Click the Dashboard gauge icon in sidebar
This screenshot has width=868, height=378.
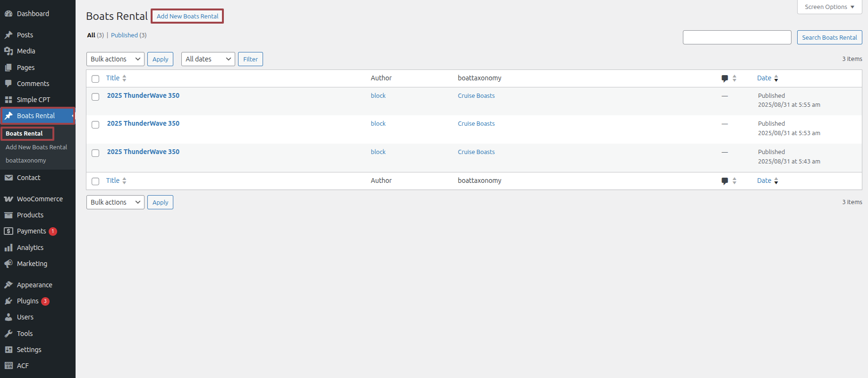point(9,14)
